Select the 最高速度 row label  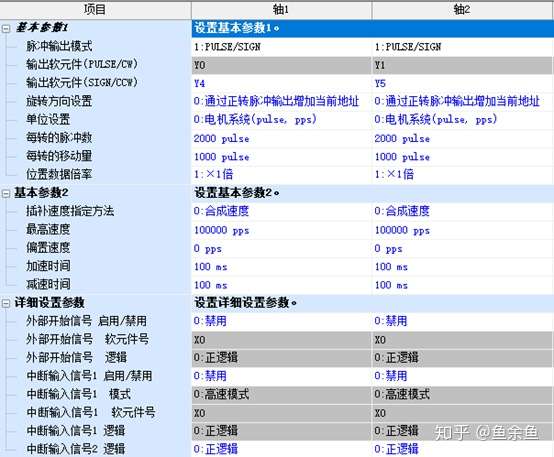pyautogui.click(x=48, y=230)
